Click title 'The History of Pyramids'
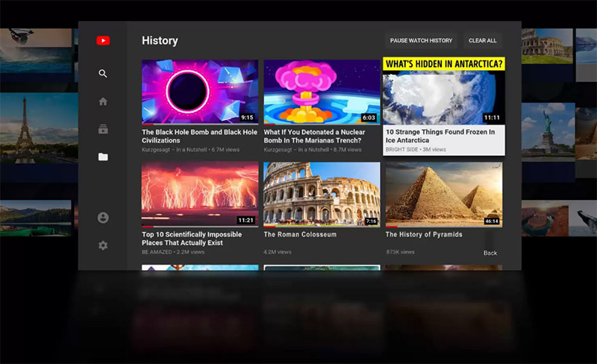597x364 pixels. point(424,234)
